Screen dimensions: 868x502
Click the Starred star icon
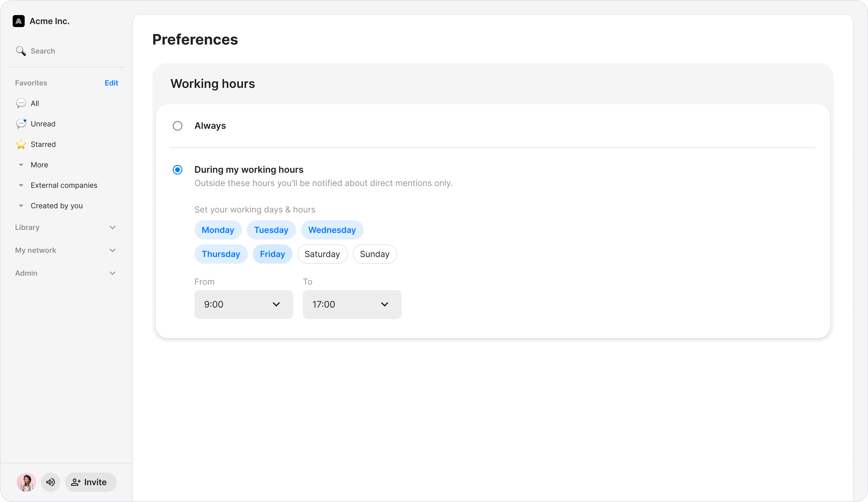(21, 144)
